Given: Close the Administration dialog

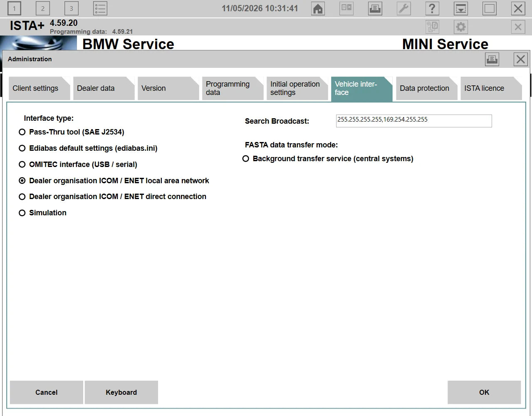Looking at the screenshot, I should click(x=520, y=59).
